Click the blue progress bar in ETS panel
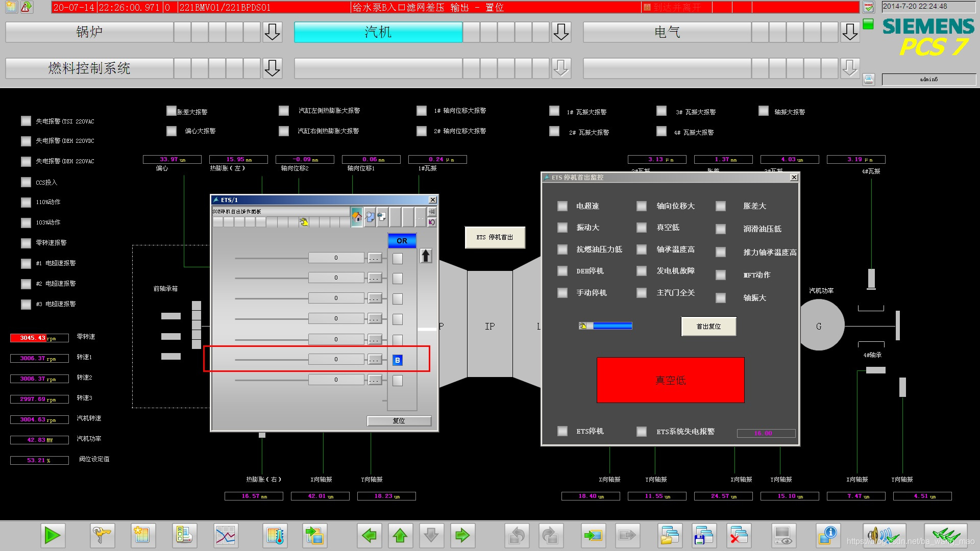The width and height of the screenshot is (980, 551). click(612, 326)
